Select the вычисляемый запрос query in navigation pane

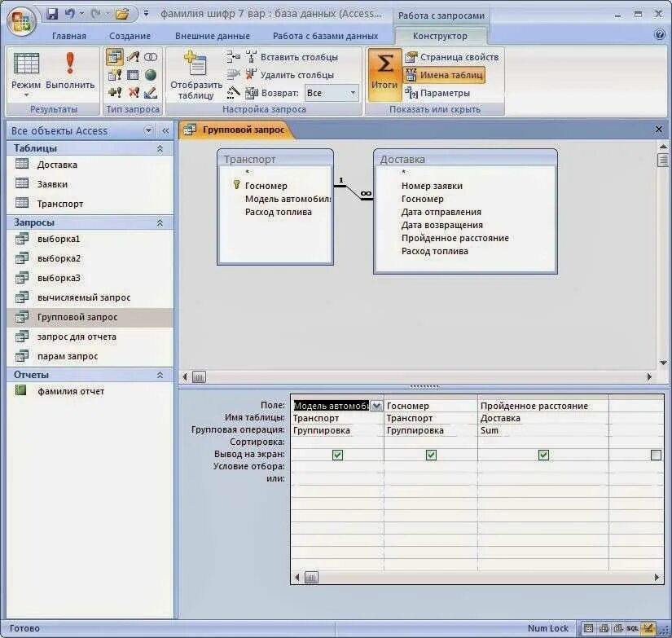tap(90, 297)
